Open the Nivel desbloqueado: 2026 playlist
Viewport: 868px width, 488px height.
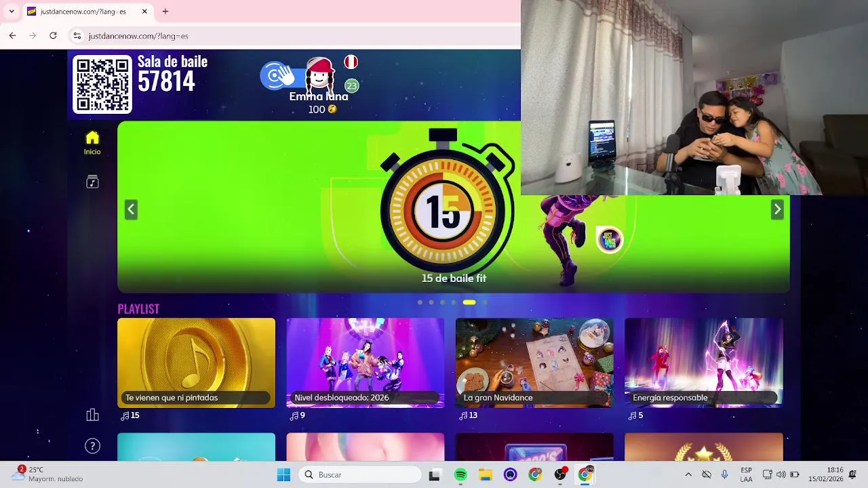(x=365, y=363)
